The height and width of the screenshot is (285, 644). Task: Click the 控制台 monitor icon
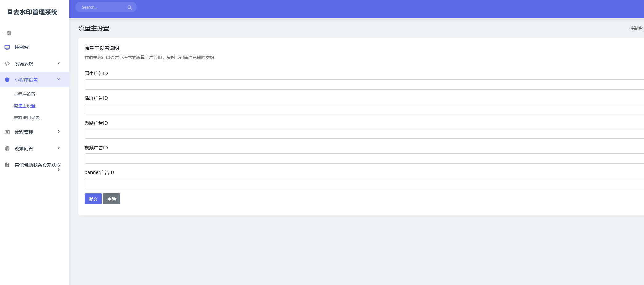tap(7, 47)
